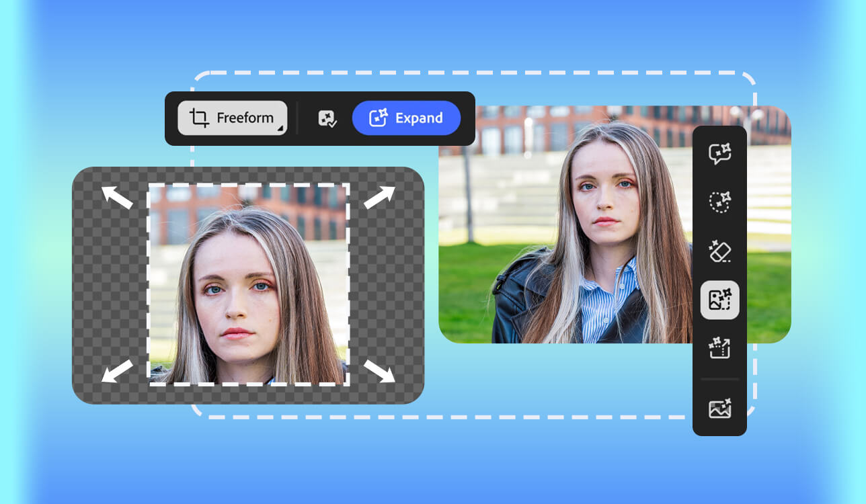Select the sparkle landscape picture tool
Screen dimensions: 866x504
click(720, 409)
